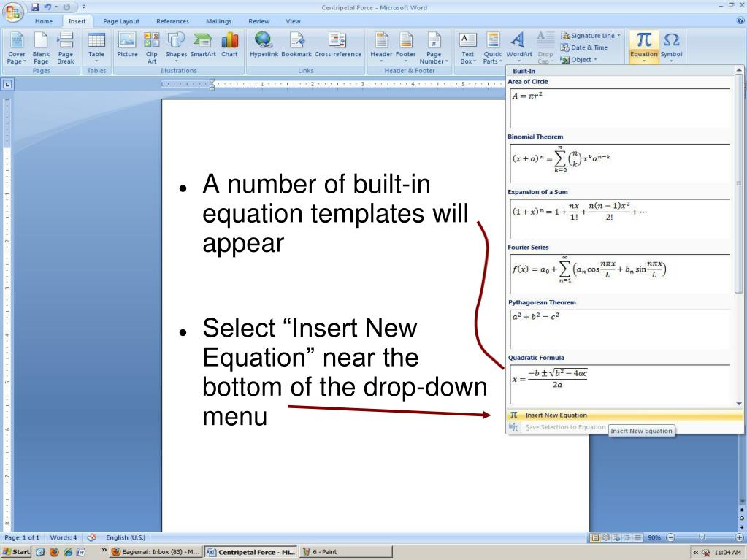This screenshot has width=747, height=560.
Task: Open the References tab
Action: (172, 21)
